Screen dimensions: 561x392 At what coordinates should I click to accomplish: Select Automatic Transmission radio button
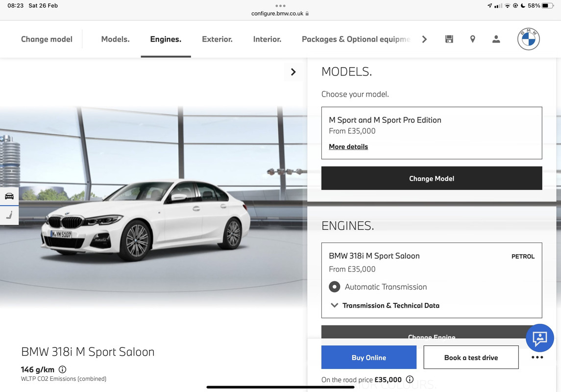tap(335, 287)
